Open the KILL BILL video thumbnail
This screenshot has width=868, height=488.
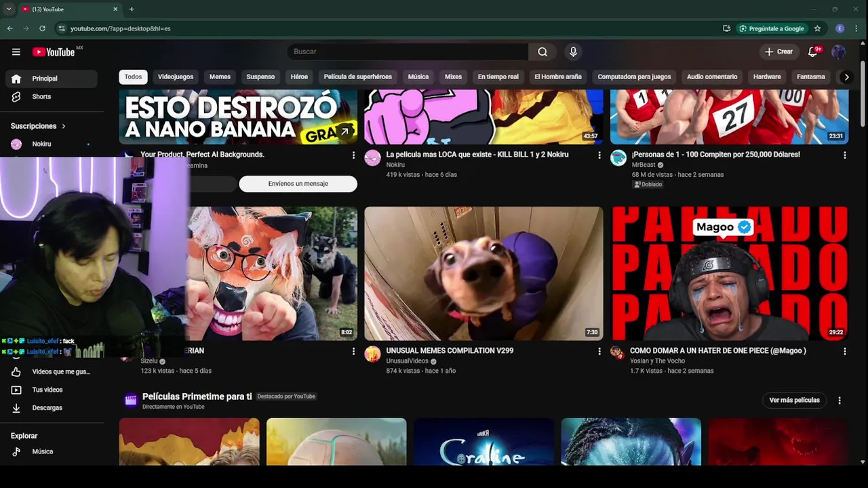click(484, 117)
